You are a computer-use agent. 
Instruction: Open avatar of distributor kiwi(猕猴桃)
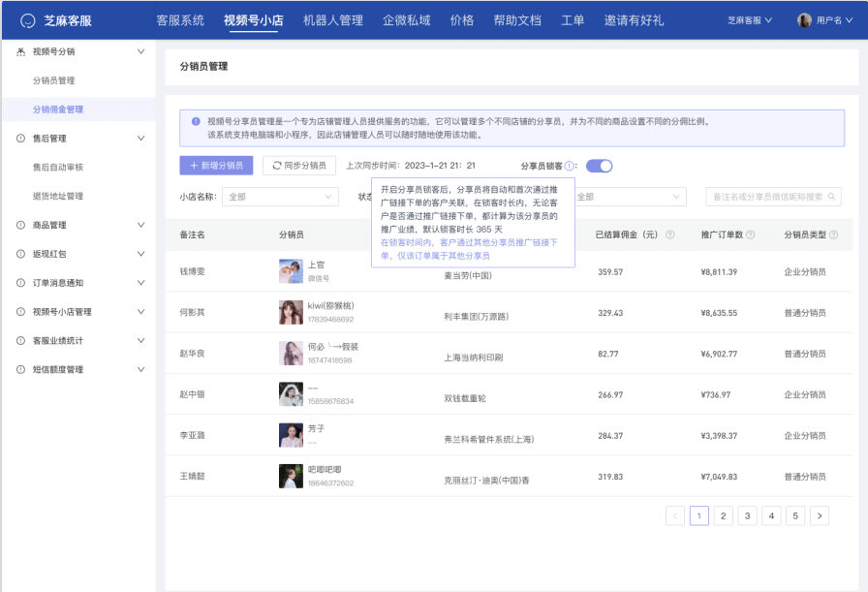[291, 312]
